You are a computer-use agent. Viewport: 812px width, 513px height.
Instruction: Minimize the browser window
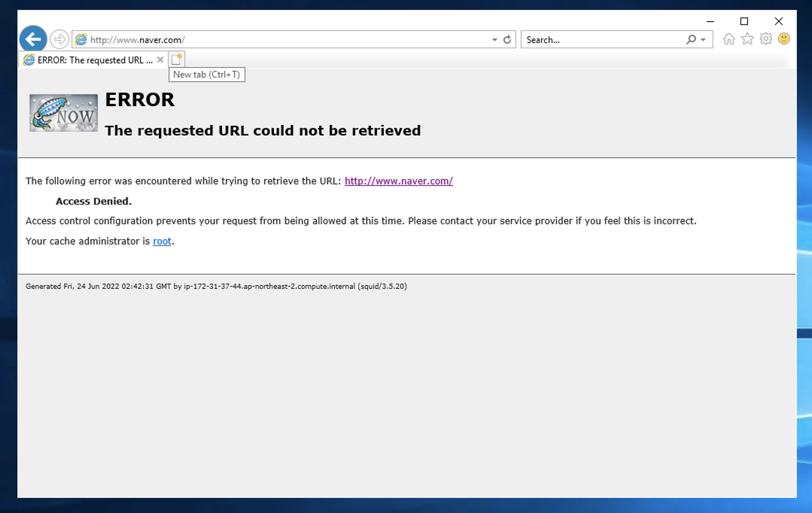pos(710,21)
